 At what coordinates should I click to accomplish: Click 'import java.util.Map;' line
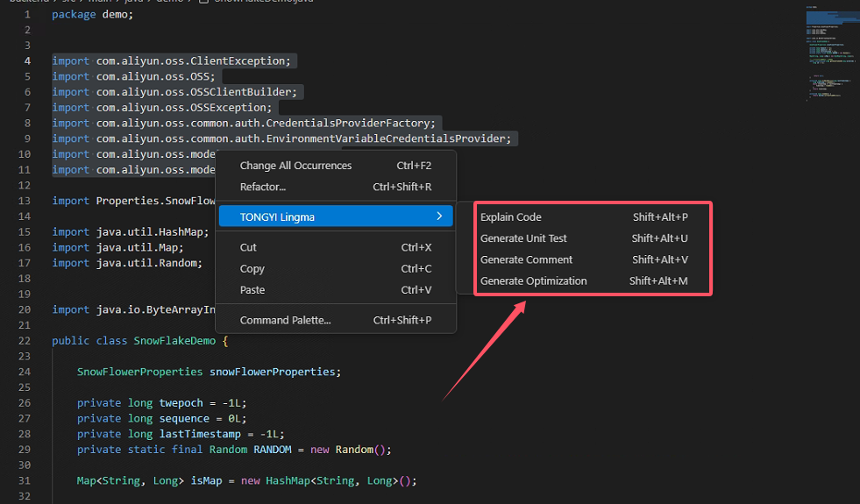(118, 247)
